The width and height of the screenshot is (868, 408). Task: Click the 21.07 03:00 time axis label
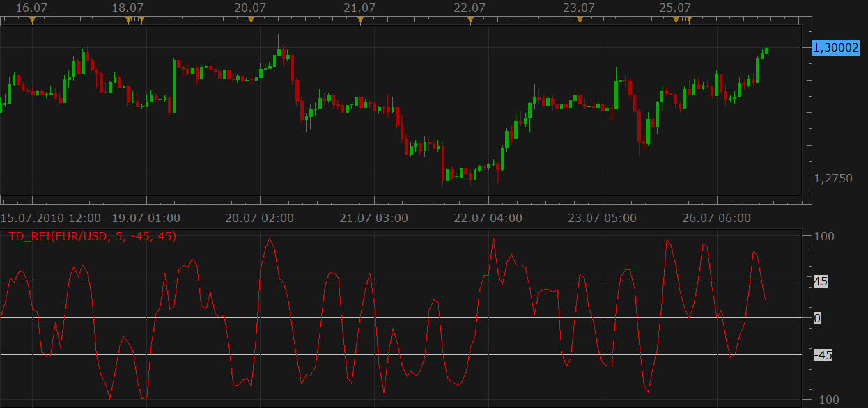(374, 218)
